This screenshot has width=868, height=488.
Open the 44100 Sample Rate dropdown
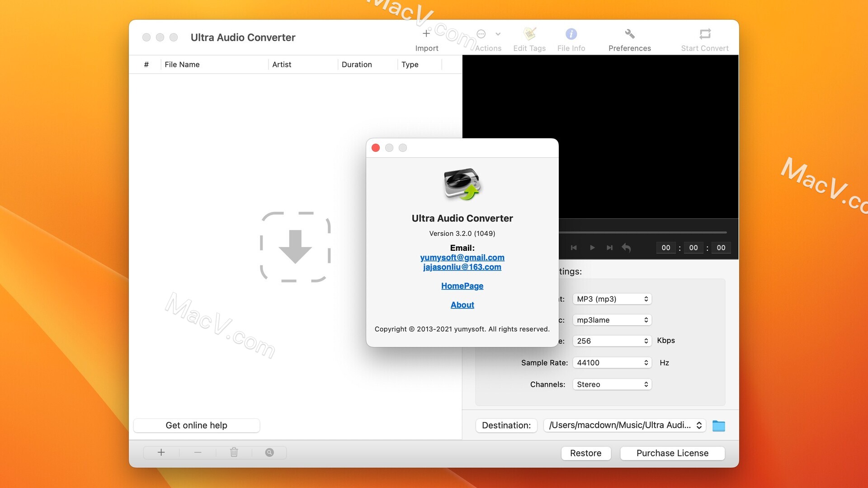(x=612, y=363)
